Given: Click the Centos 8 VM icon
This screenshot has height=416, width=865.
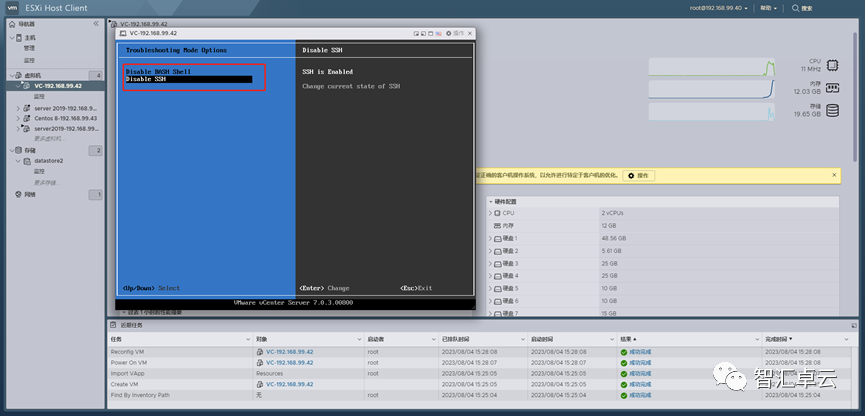Looking at the screenshot, I should [x=27, y=118].
